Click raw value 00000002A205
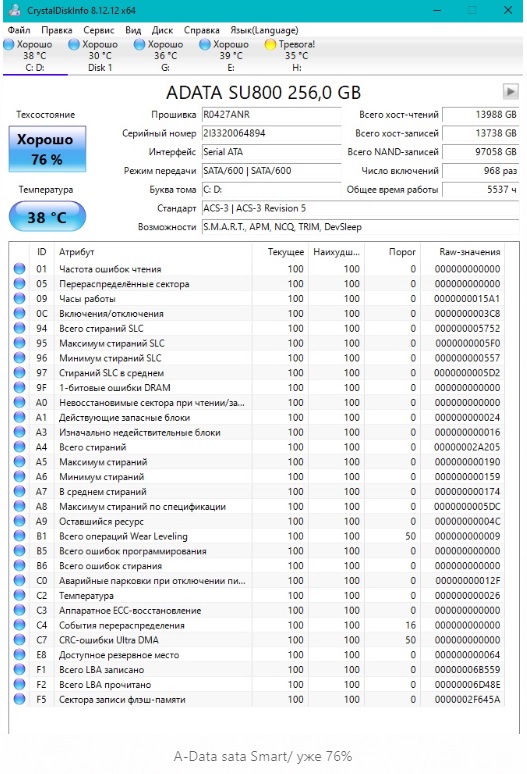 click(x=467, y=447)
